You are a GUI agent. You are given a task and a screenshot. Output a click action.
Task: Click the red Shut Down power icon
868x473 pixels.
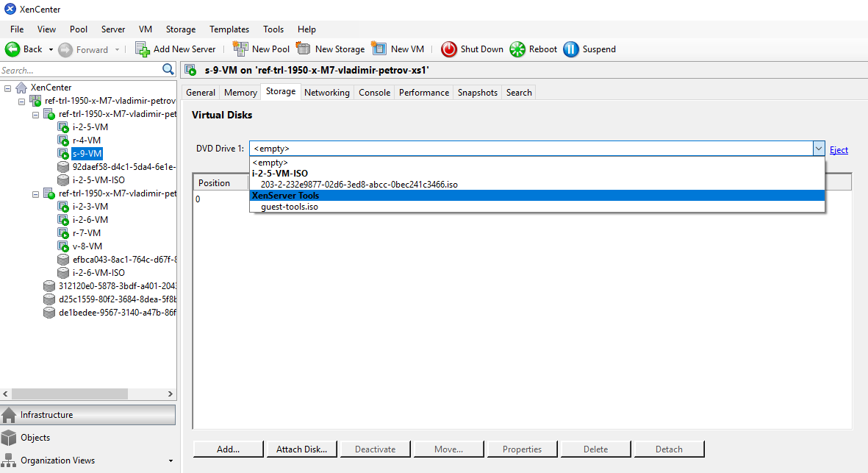click(x=448, y=49)
